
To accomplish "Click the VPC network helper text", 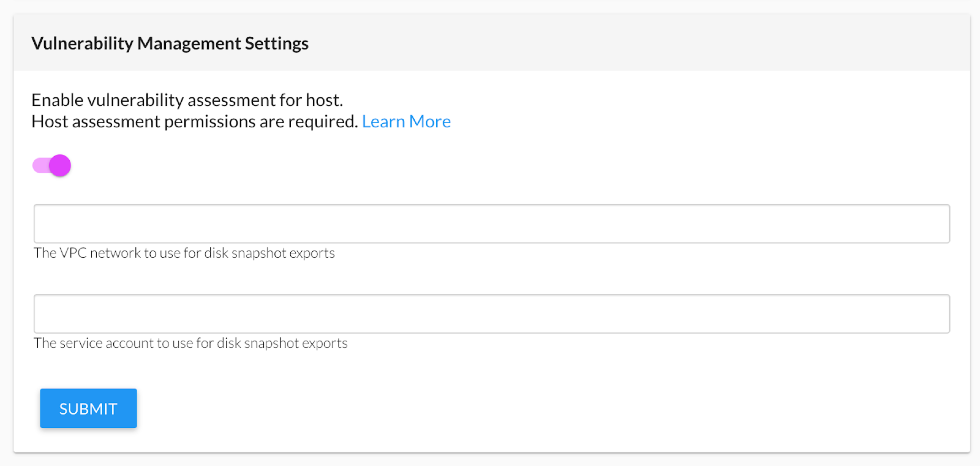I will (184, 253).
